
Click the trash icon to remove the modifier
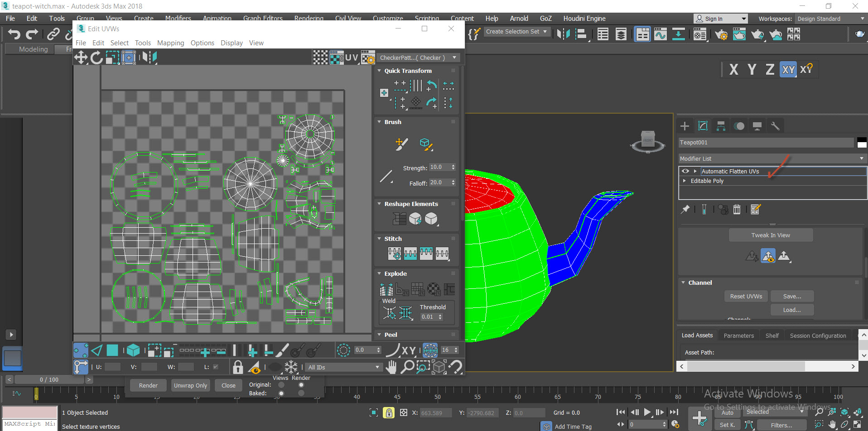(737, 209)
